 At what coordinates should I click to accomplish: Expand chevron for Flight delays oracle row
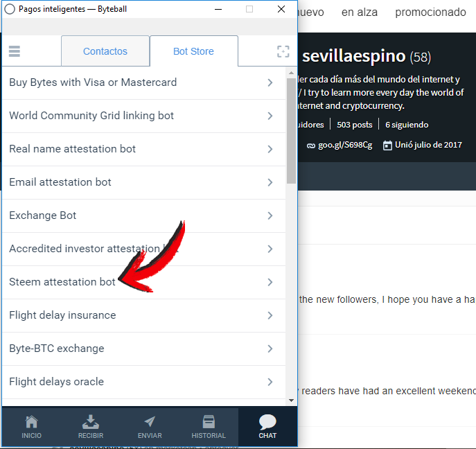coord(270,382)
